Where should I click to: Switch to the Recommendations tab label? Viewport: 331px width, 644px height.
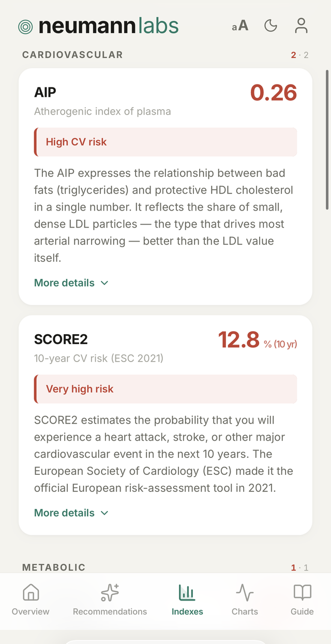tap(110, 611)
